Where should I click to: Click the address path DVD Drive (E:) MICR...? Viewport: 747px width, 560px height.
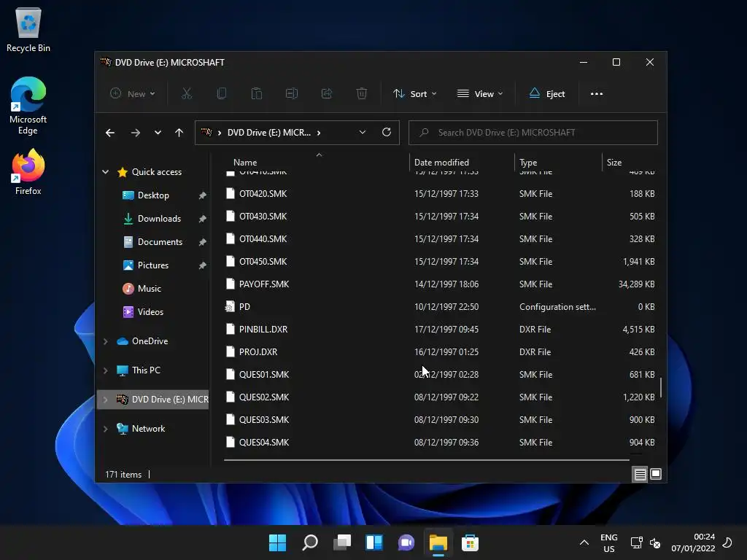click(x=268, y=133)
